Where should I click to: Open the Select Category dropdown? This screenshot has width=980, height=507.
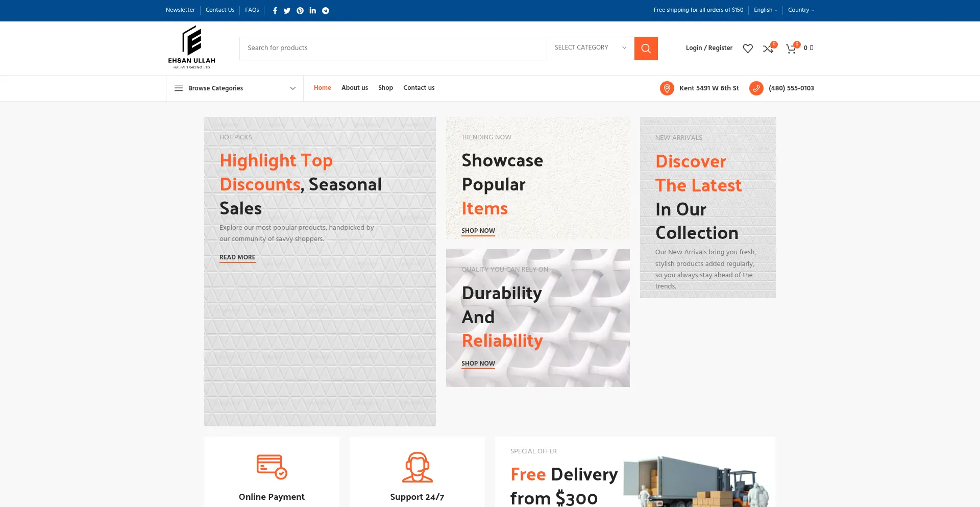pos(591,48)
